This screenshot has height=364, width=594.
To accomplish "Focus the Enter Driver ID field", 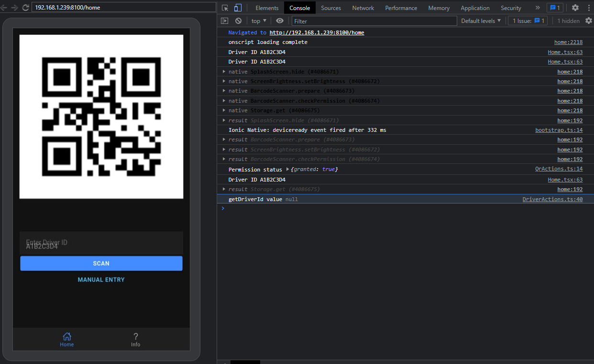I will pos(101,243).
